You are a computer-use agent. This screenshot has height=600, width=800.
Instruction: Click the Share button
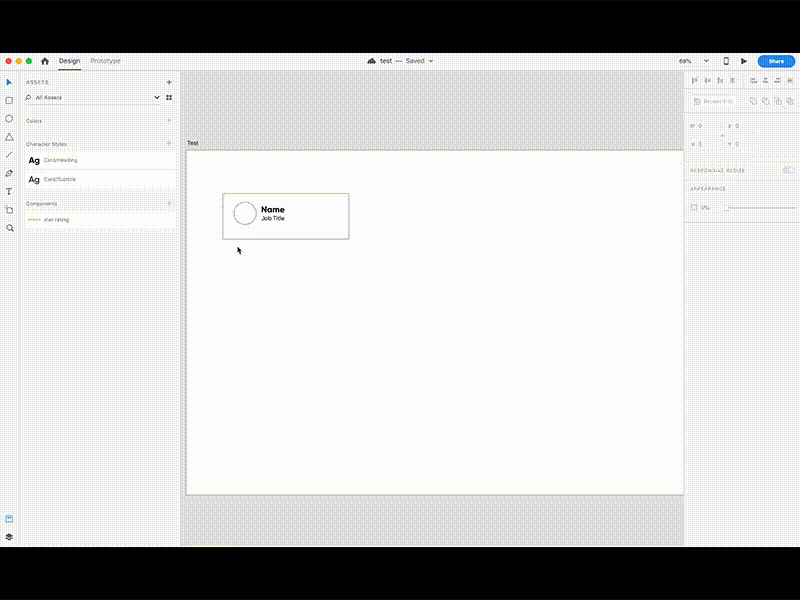point(776,61)
